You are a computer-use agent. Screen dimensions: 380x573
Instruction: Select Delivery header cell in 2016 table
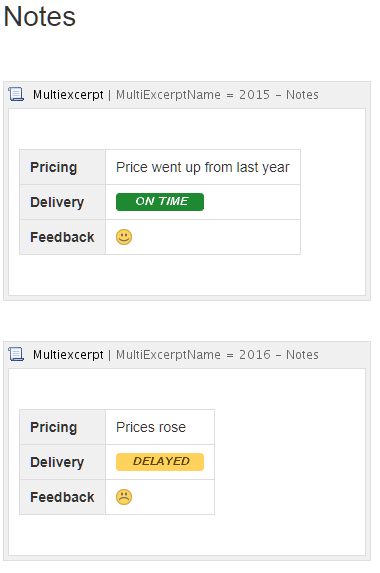pos(62,462)
